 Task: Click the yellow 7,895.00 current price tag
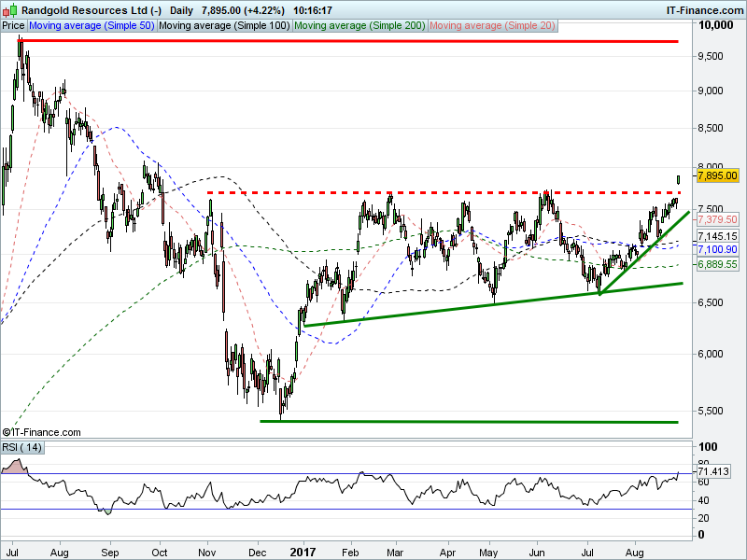coord(717,175)
